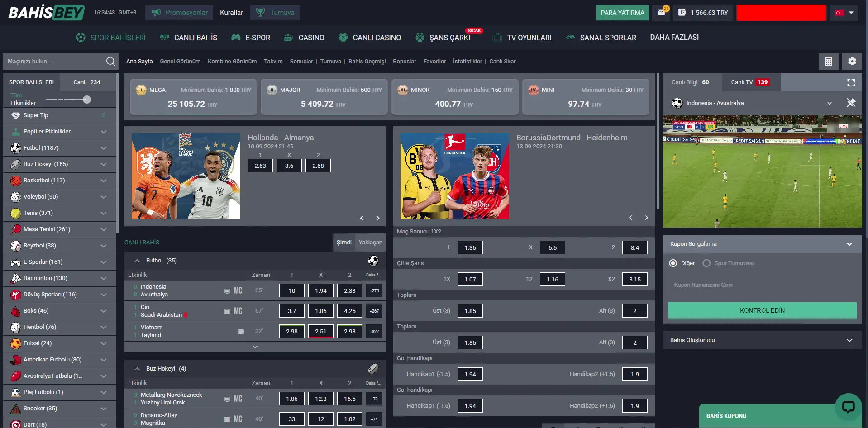
Task: Unpin the live stream panel
Action: coord(851,103)
